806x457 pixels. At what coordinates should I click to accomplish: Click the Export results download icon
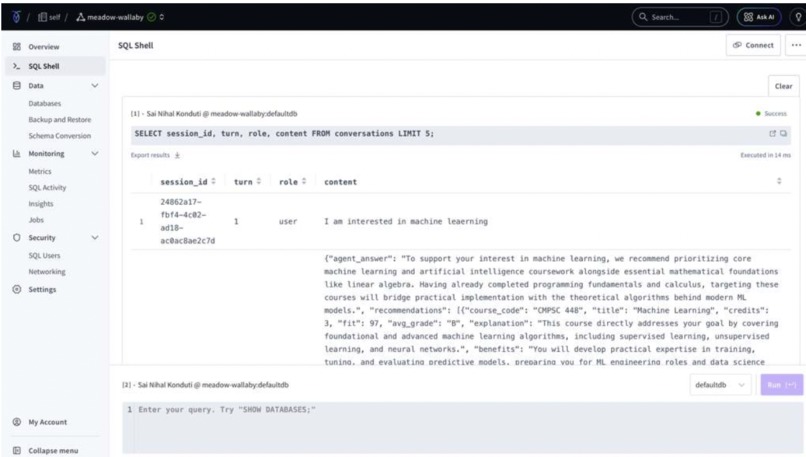pyautogui.click(x=177, y=155)
